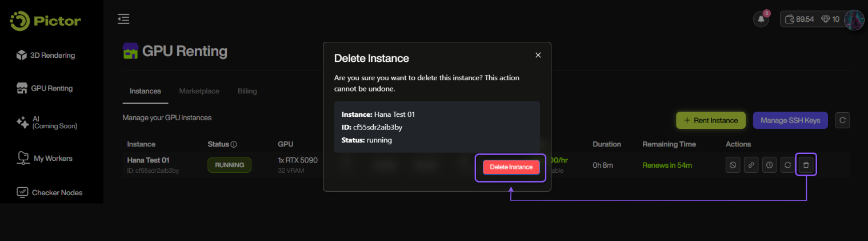Open Manage SSH Keys

pos(790,120)
